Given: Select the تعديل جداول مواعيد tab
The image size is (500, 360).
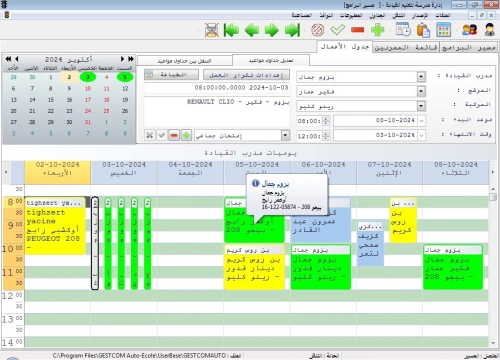Looking at the screenshot, I should tap(271, 60).
